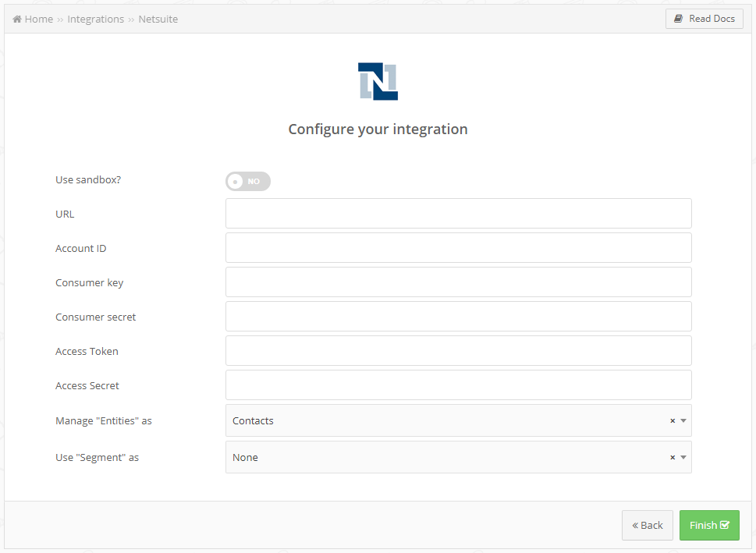Screen dimensions: 756x553
Task: Open the Manage Entities as dropdown
Action: [459, 420]
